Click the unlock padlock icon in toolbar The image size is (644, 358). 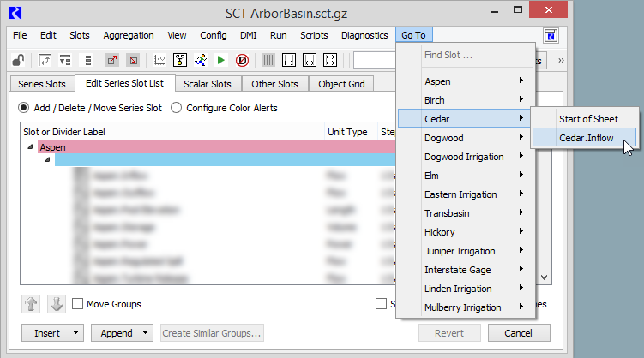[17, 61]
